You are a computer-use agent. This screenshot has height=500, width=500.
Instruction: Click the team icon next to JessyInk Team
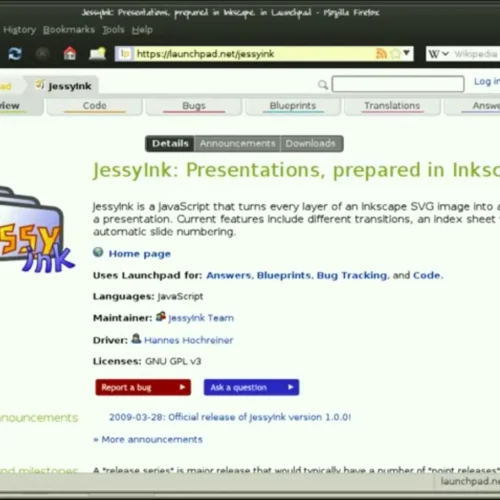point(161,316)
